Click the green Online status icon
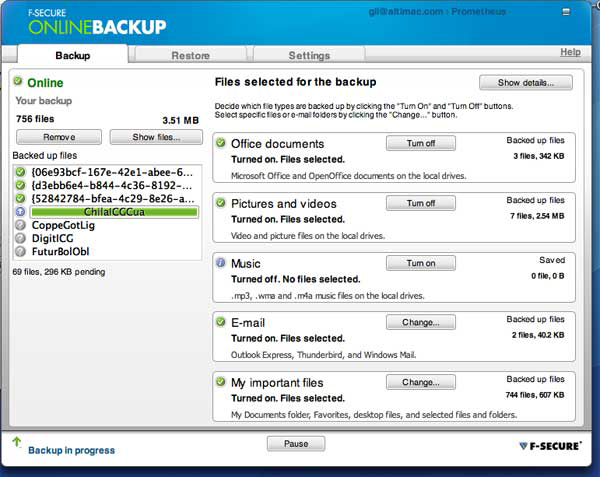 (19, 82)
